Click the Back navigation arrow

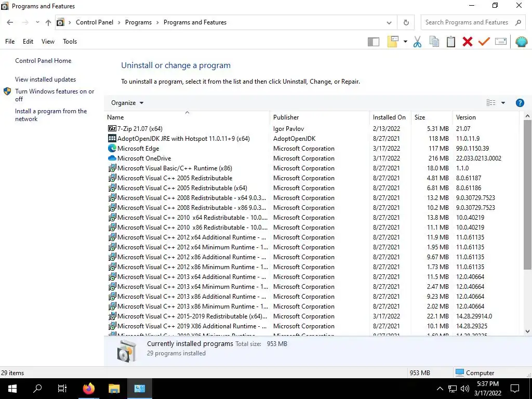[10, 22]
